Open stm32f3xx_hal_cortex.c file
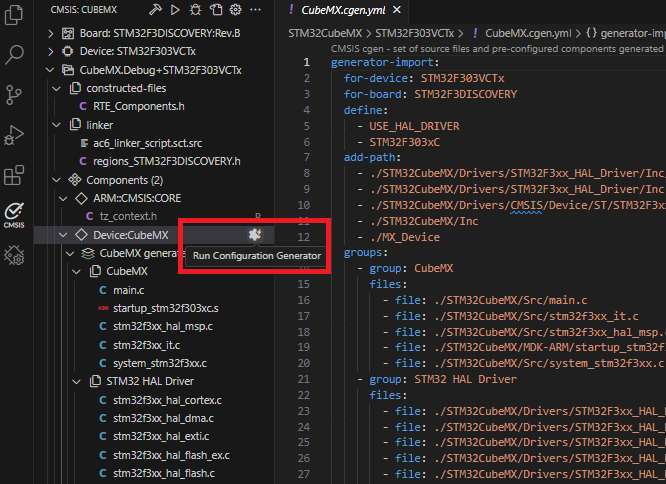 (x=167, y=400)
